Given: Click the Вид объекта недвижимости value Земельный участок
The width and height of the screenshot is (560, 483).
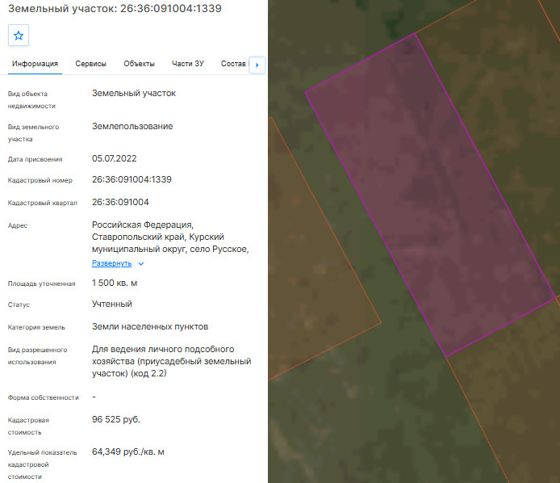Looking at the screenshot, I should coord(134,93).
